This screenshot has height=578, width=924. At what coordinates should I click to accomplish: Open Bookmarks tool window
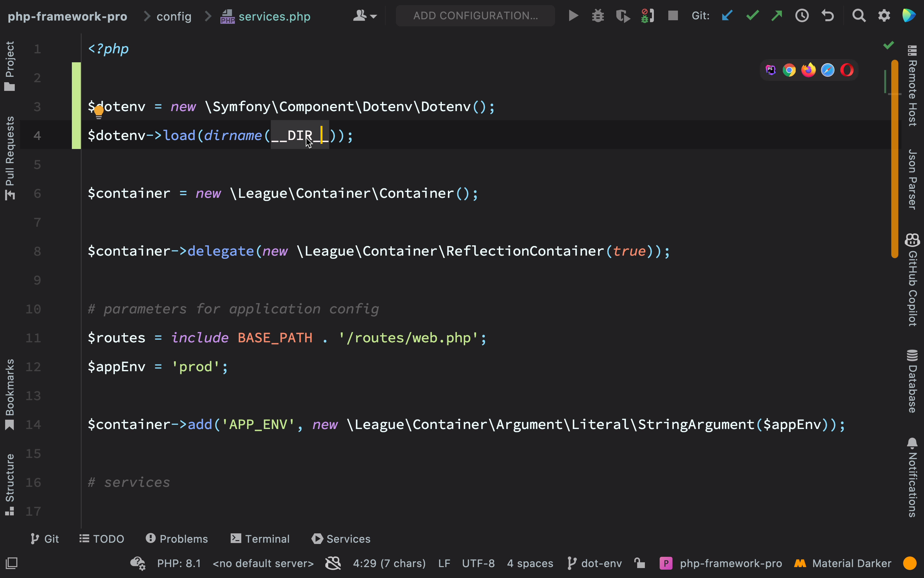point(10,395)
